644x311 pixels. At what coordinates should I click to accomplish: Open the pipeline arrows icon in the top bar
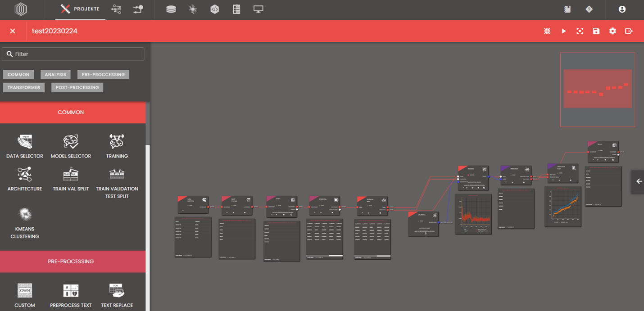138,9
